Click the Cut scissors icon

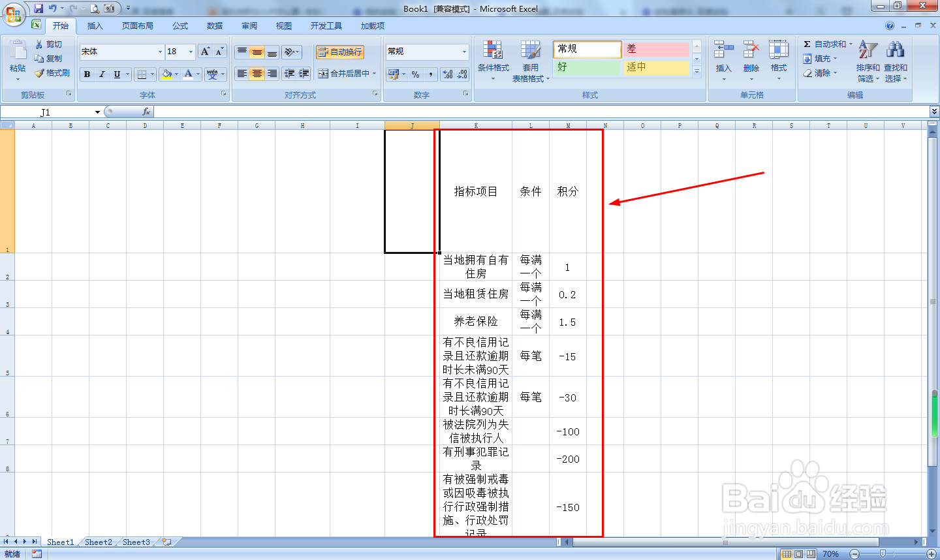pos(39,44)
